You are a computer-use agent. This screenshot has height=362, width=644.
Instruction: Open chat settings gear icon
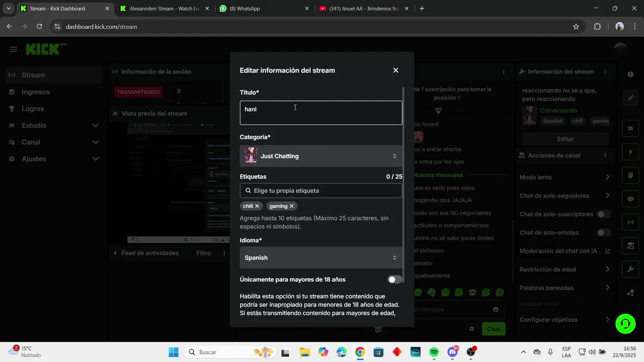[472, 329]
